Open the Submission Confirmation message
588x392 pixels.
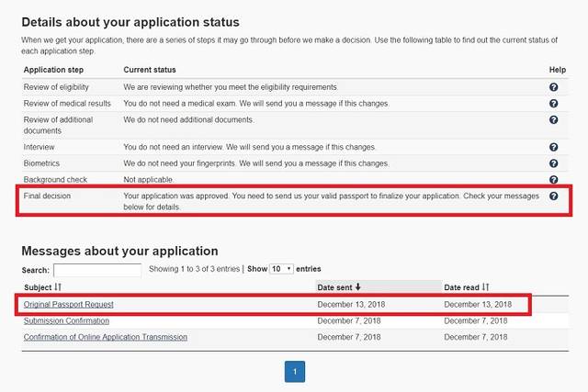click(66, 320)
